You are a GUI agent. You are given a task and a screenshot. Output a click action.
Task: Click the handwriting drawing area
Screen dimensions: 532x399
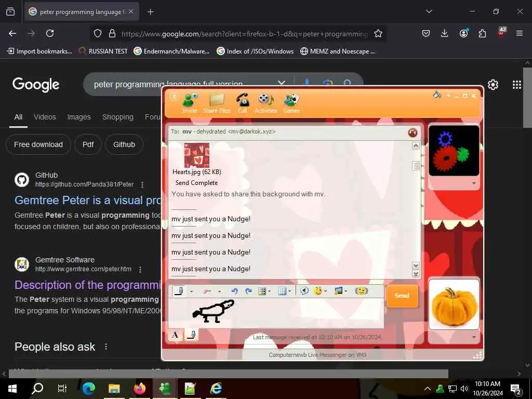pyautogui.click(x=276, y=313)
